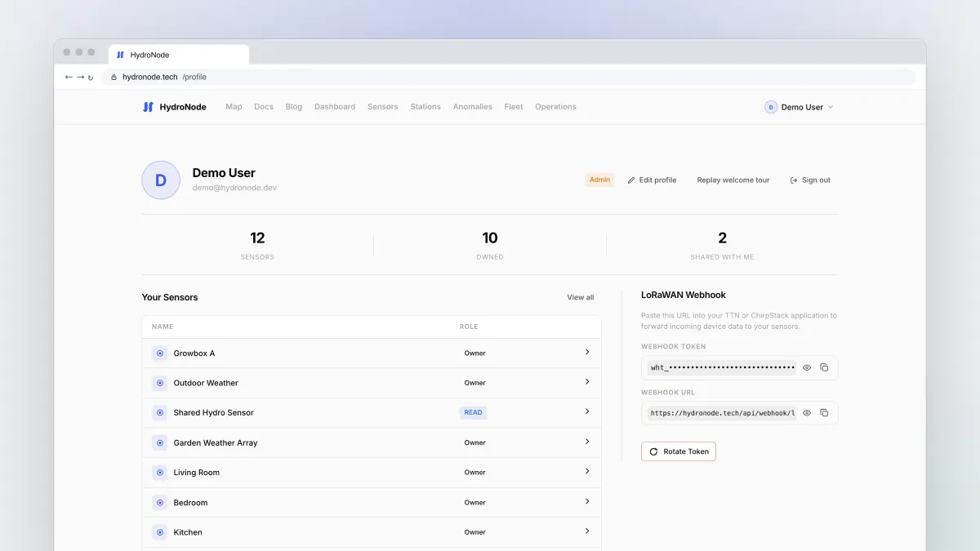Reveal the full webhook URL with eye icon
Screen dimensions: 980x551
tap(807, 413)
